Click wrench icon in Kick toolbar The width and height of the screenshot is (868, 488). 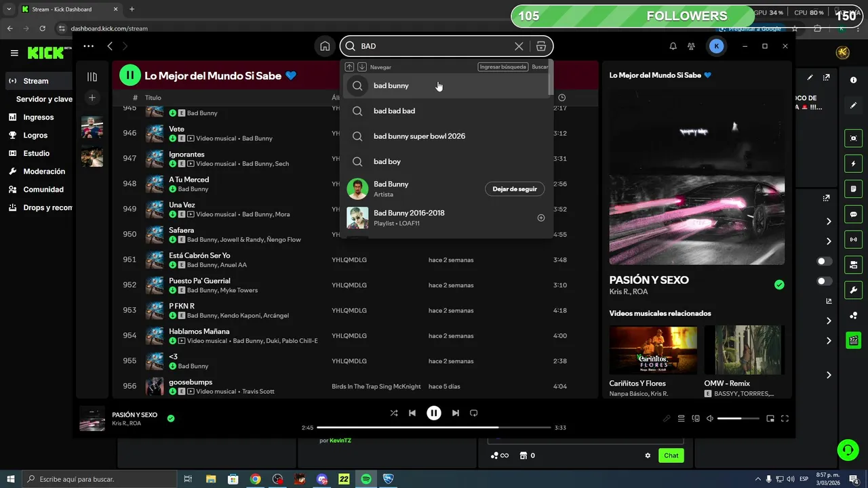tap(853, 290)
